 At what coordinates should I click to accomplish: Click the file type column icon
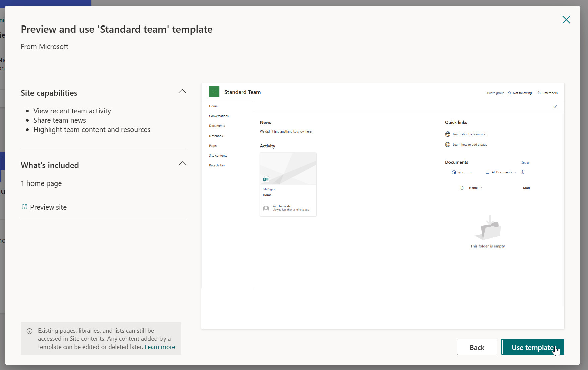click(x=462, y=188)
